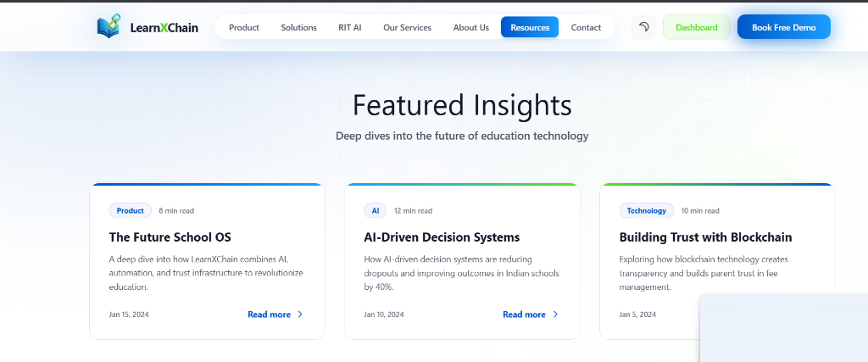Click the subtitle 'Deep dives into the future of education technology'
This screenshot has height=362, width=868.
pos(462,136)
